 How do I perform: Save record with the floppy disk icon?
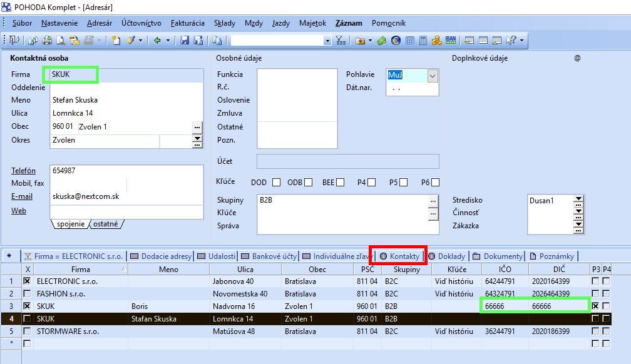coord(185,40)
